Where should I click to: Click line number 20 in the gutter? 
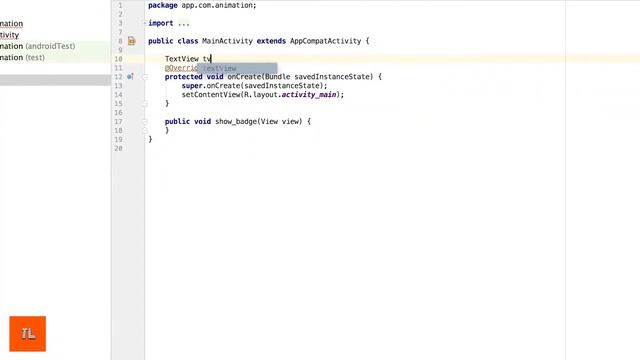pos(118,149)
